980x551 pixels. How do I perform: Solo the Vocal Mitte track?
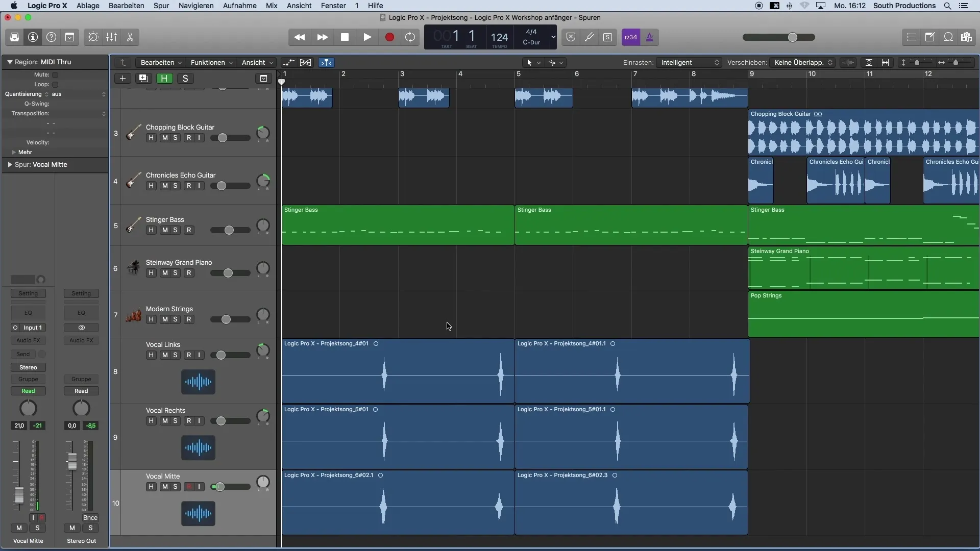[175, 486]
